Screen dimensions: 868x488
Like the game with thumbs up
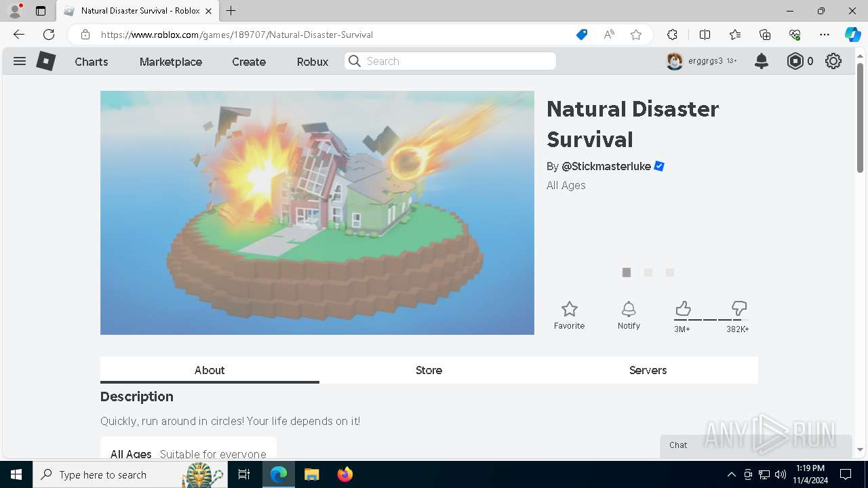pos(683,309)
